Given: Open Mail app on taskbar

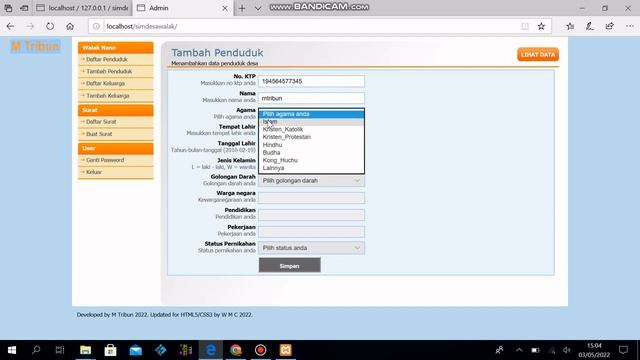Looking at the screenshot, I should [136, 350].
